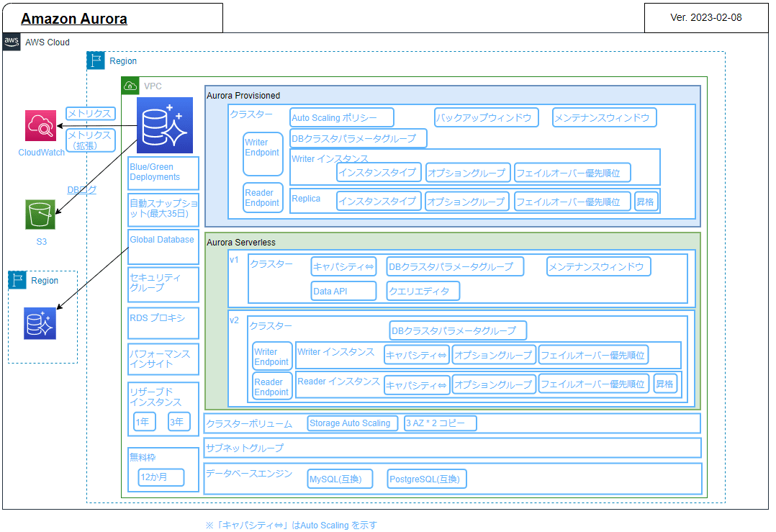Image resolution: width=776 pixels, height=532 pixels.
Task: Click the S3 label under the bucket
Action: (42, 241)
